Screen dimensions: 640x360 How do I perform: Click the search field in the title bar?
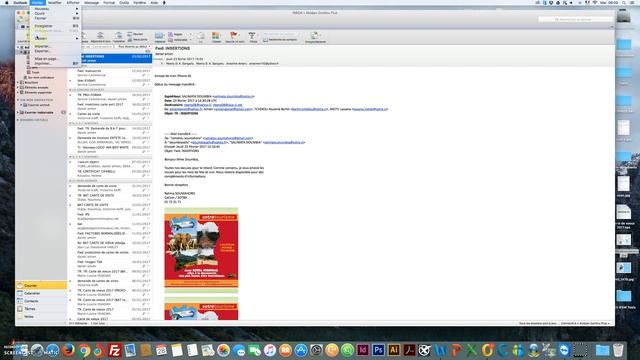coord(575,19)
